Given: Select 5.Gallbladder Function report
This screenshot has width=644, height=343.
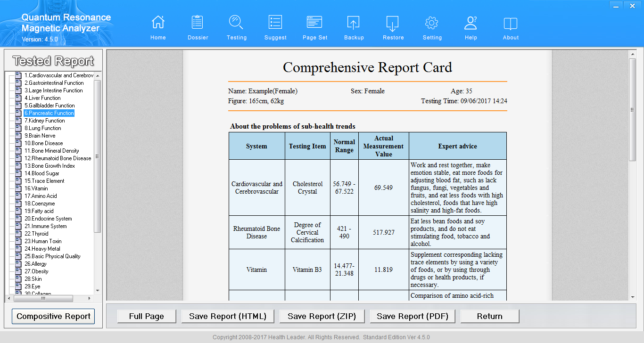Looking at the screenshot, I should [x=50, y=106].
